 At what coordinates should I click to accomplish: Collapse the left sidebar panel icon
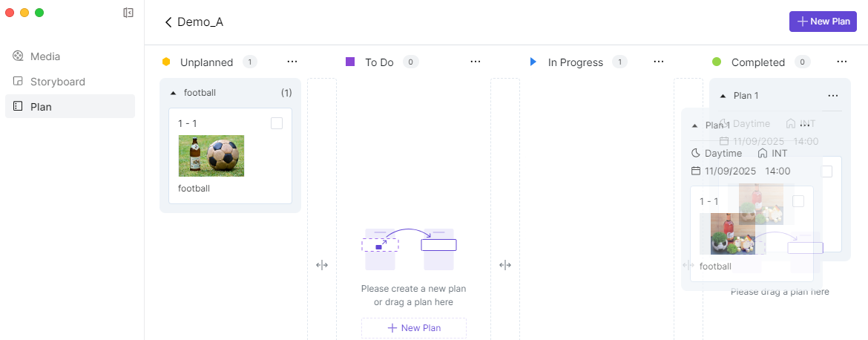point(128,13)
